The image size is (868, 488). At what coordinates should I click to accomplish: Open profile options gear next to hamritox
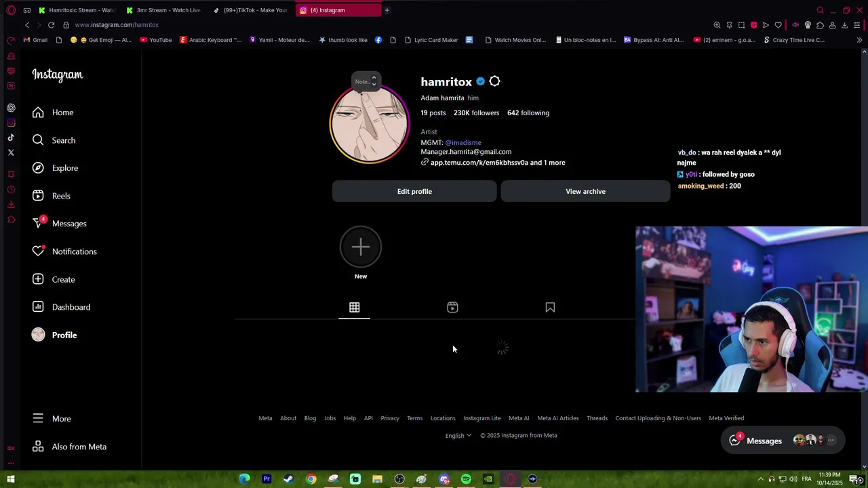[x=494, y=81]
